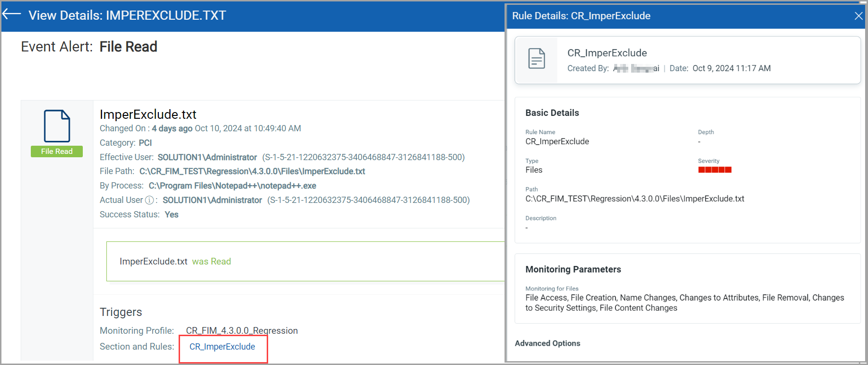
Task: Click the Triggers section heading
Action: click(x=121, y=312)
